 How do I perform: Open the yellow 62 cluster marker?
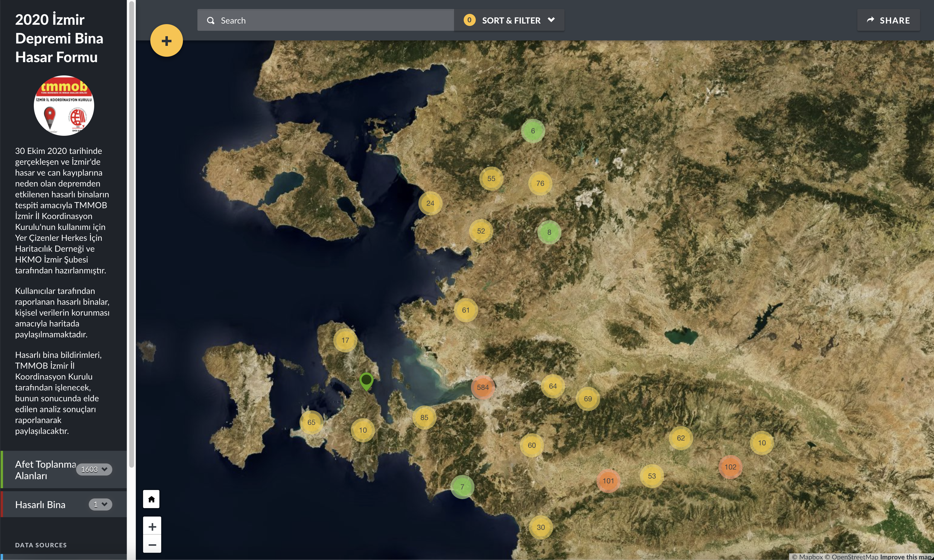pos(680,438)
